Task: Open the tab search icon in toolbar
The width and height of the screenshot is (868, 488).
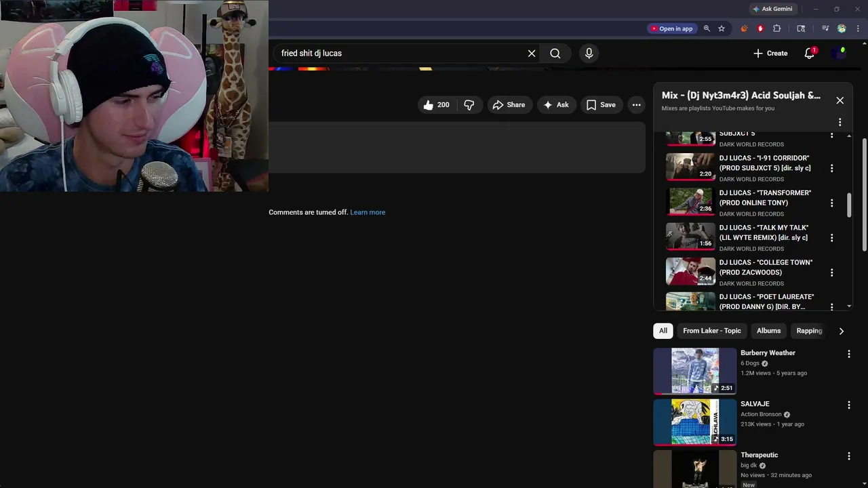Action: (x=801, y=28)
